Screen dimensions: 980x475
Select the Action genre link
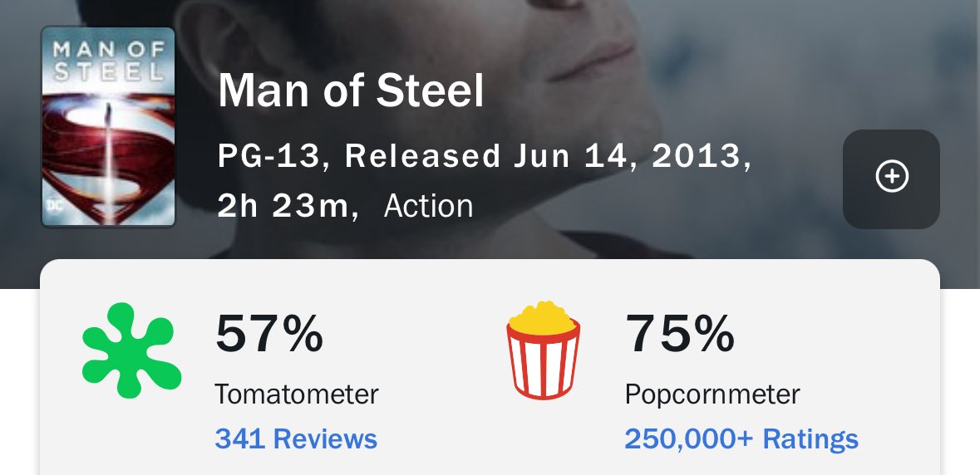click(x=428, y=206)
